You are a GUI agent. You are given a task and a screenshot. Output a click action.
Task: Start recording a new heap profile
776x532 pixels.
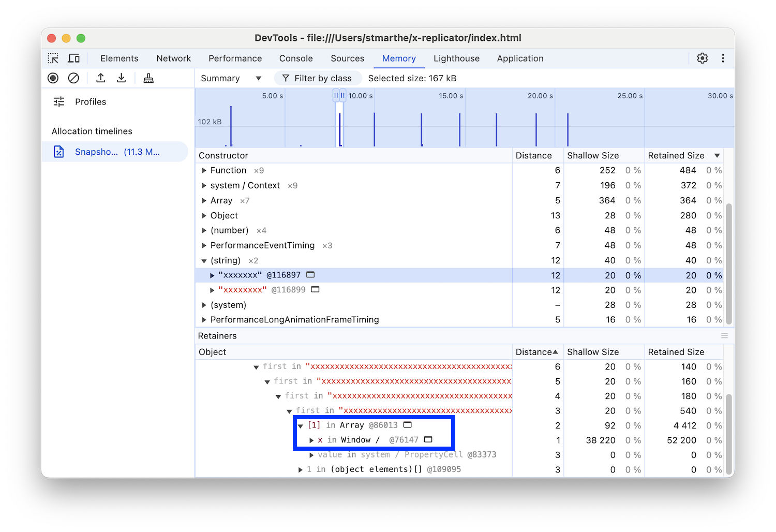click(x=53, y=78)
